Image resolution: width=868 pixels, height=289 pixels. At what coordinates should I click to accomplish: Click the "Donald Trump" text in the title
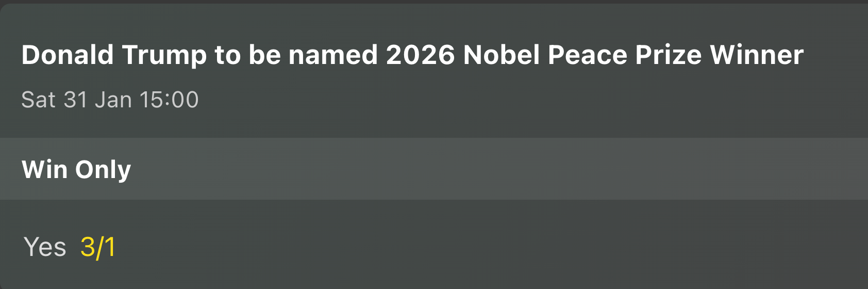(113, 55)
